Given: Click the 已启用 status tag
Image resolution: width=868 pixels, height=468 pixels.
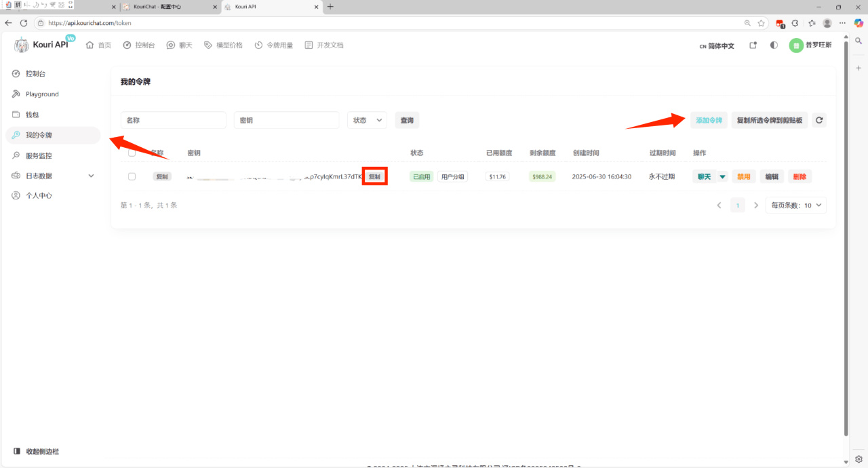Looking at the screenshot, I should [x=421, y=176].
